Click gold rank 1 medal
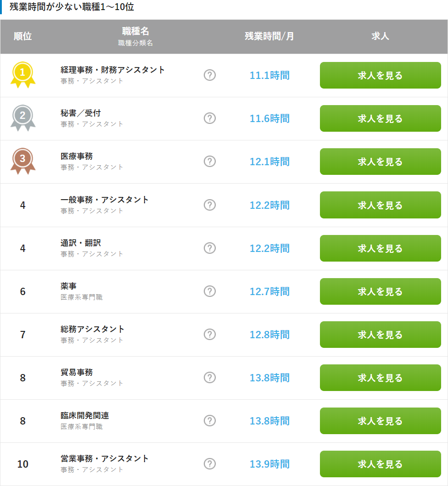 tap(22, 73)
